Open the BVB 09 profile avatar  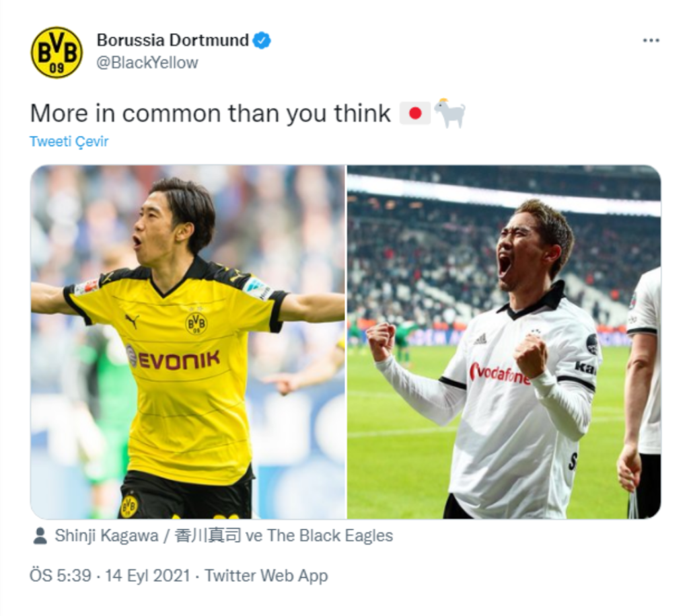point(57,52)
